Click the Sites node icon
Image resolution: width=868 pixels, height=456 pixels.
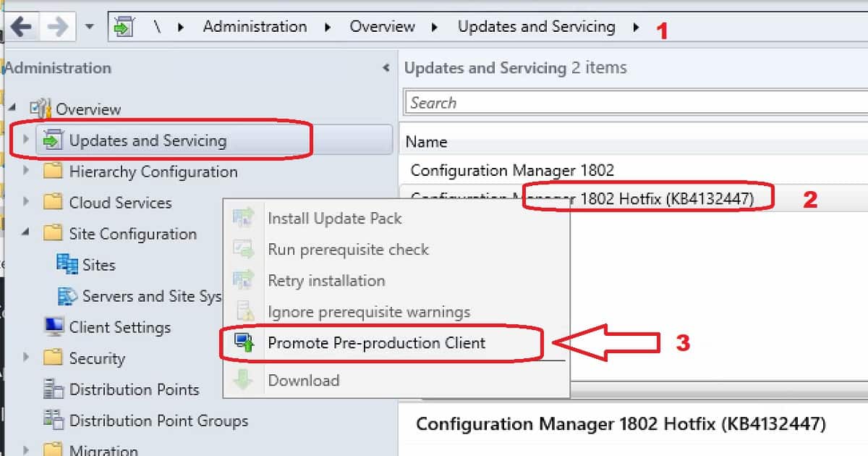point(67,264)
